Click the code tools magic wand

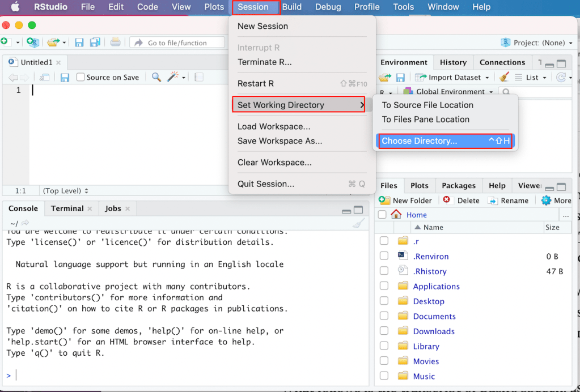coord(173,77)
